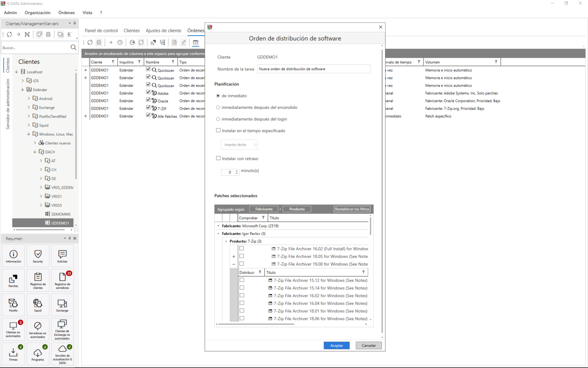Open the Postfix summary tile
The height and width of the screenshot is (368, 588).
click(13, 305)
